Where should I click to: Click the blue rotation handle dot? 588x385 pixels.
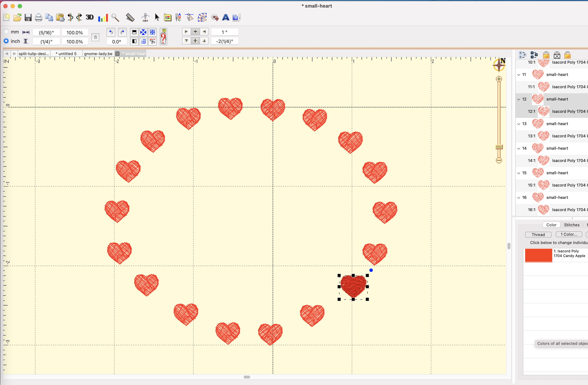click(371, 270)
